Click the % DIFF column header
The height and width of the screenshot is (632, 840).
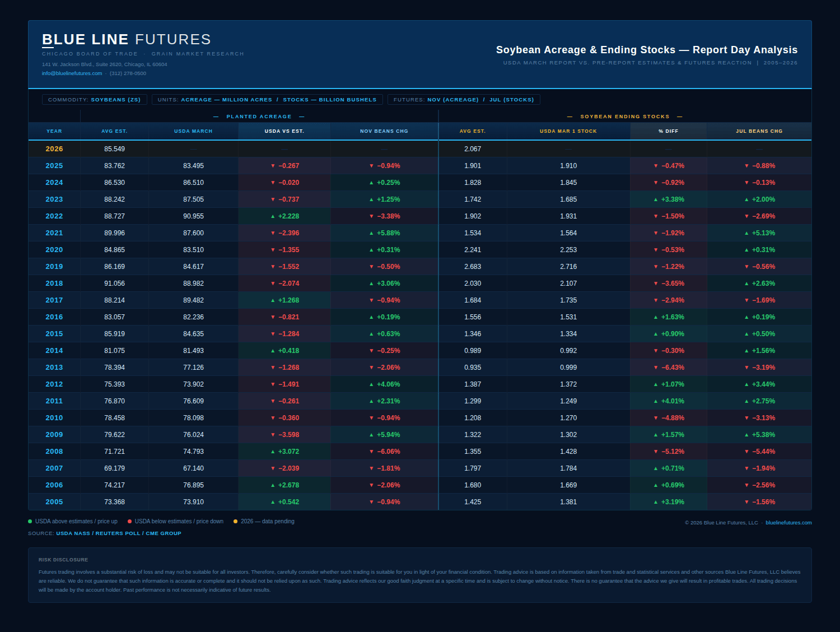coord(669,131)
